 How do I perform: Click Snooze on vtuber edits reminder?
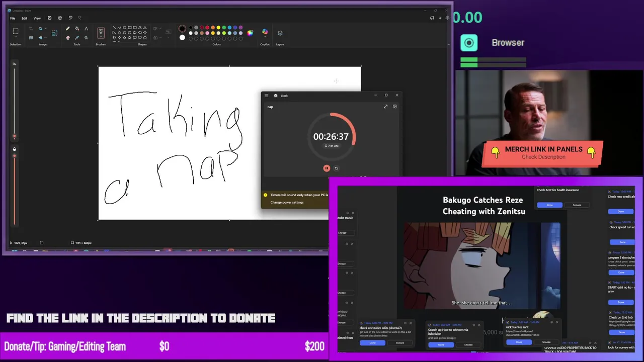[x=400, y=343]
